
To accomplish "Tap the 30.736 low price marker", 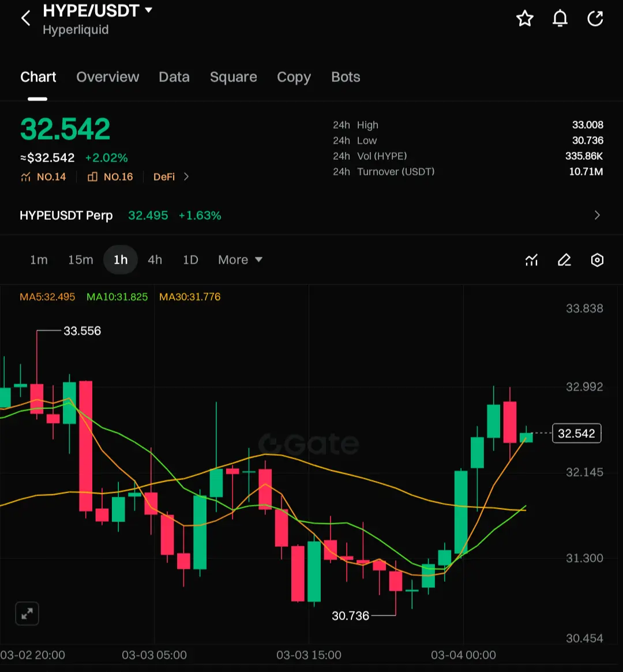I will [351, 616].
